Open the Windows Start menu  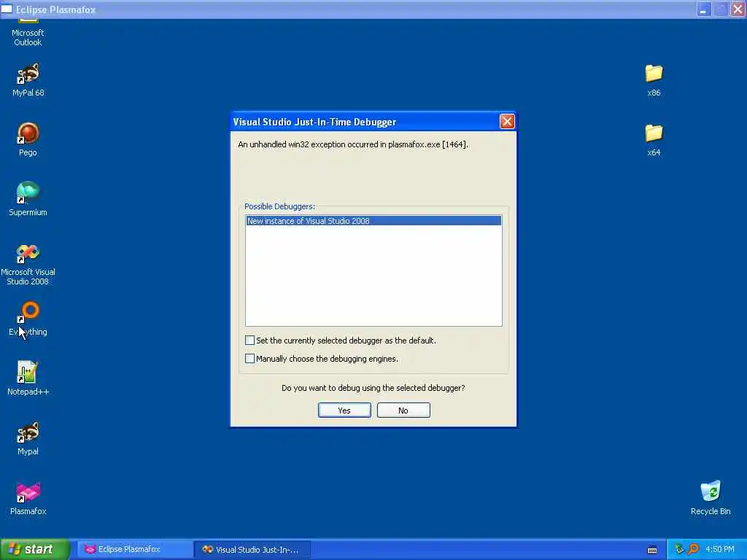coord(34,549)
